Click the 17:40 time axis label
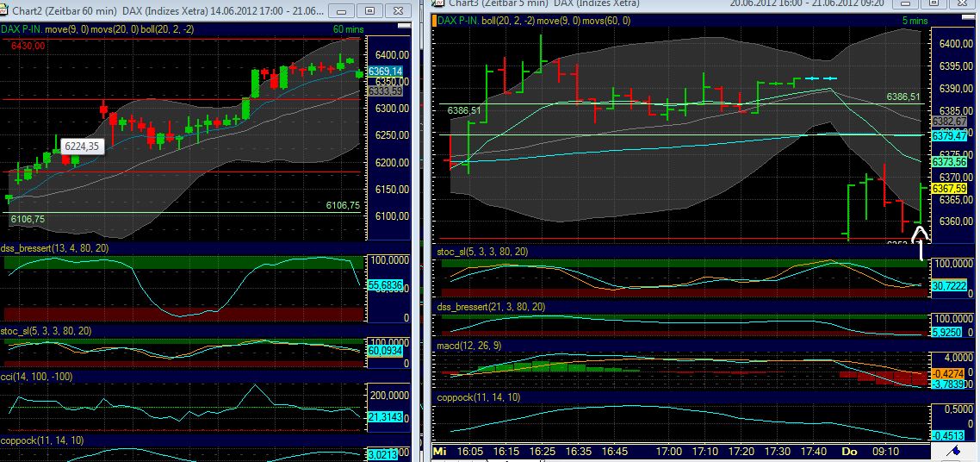Image resolution: width=980 pixels, height=462 pixels. (x=812, y=450)
